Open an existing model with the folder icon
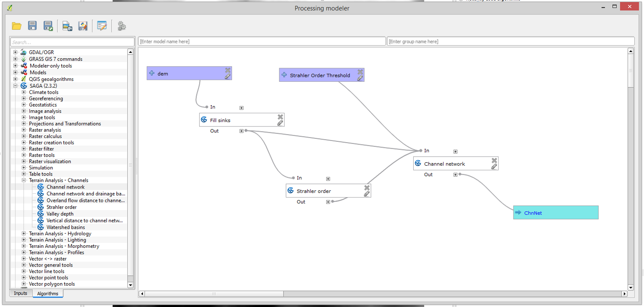This screenshot has width=644, height=307. pyautogui.click(x=17, y=26)
